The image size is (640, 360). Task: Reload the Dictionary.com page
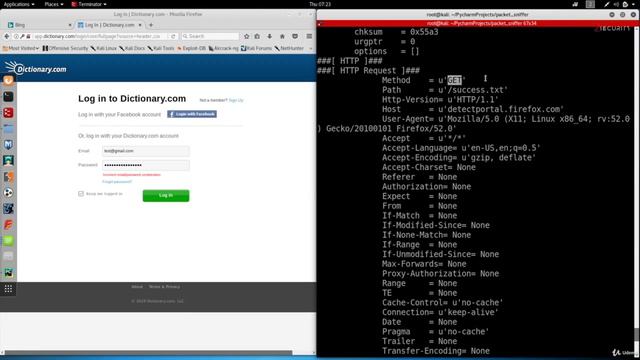coord(173,36)
